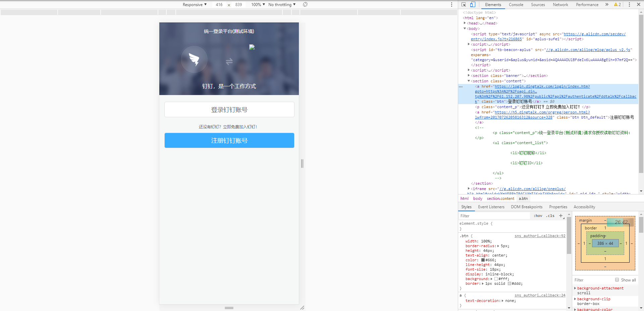Switch to the Console tab
This screenshot has height=311, width=644.
pyautogui.click(x=516, y=4)
